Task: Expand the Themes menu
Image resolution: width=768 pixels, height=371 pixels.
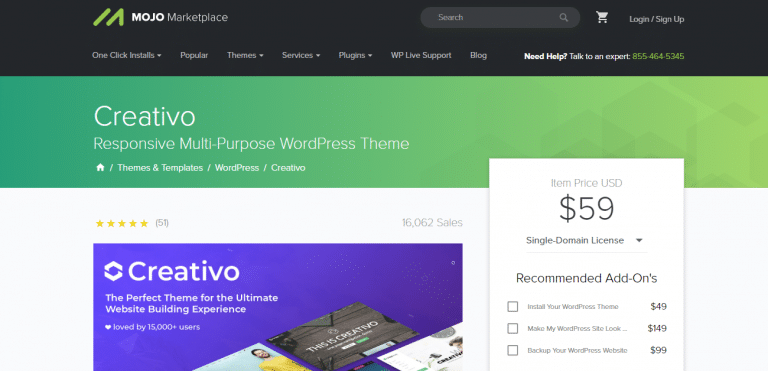Action: click(245, 55)
